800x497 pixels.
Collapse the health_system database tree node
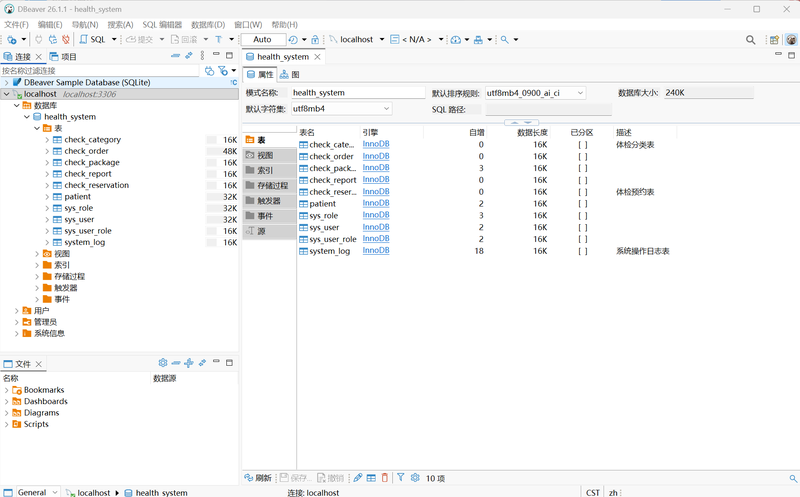click(x=27, y=117)
